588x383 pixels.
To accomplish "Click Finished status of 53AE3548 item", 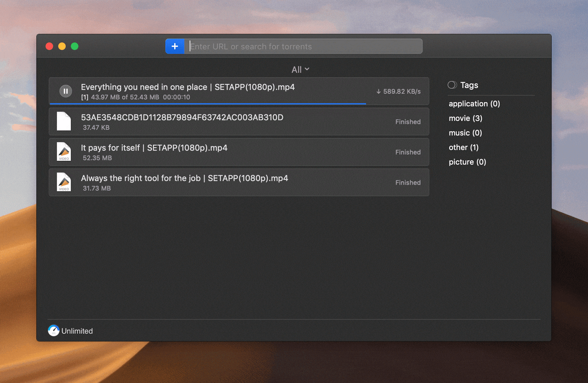I will (408, 122).
